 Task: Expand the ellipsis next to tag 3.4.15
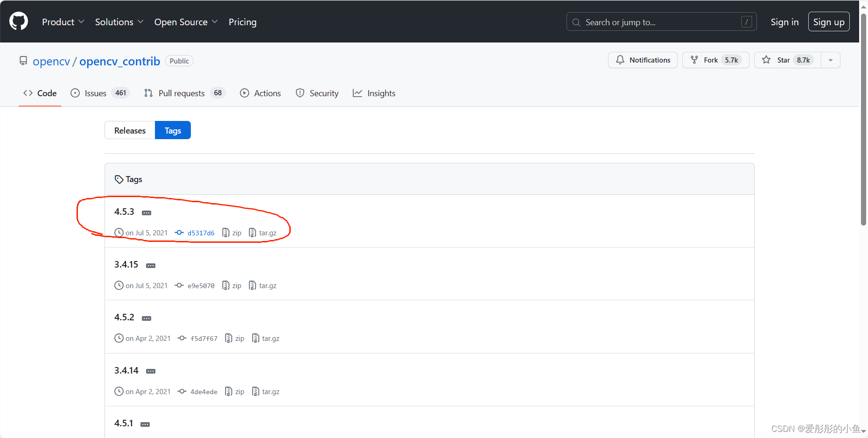[151, 266]
